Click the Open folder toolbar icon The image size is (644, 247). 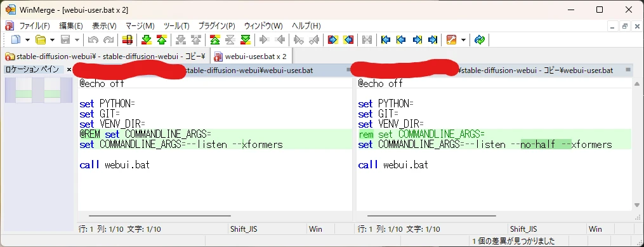point(40,40)
